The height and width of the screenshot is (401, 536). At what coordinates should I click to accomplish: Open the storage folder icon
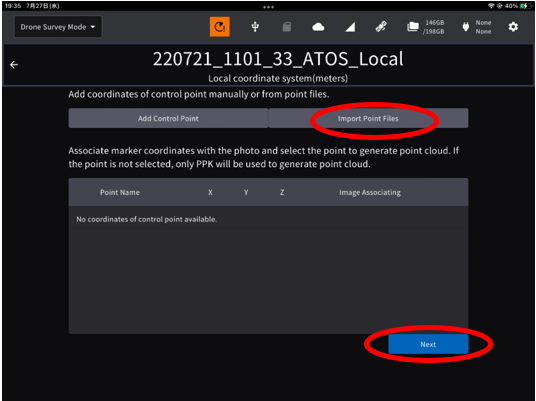(413, 27)
